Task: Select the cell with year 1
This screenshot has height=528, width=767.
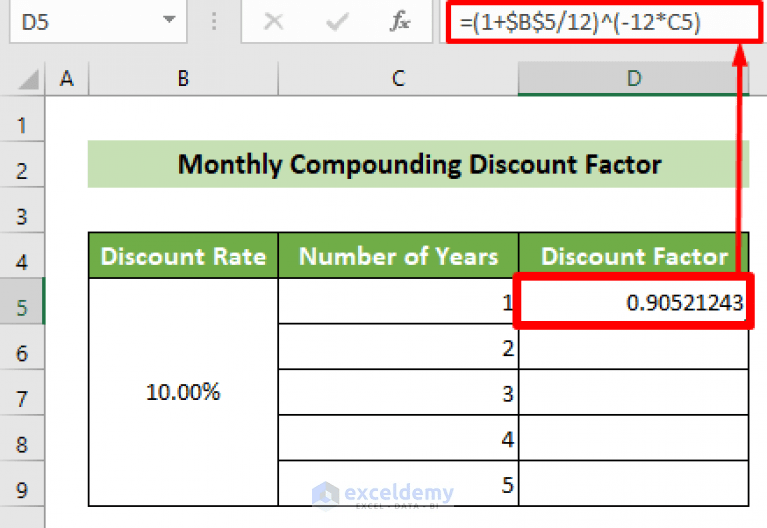Action: point(398,301)
